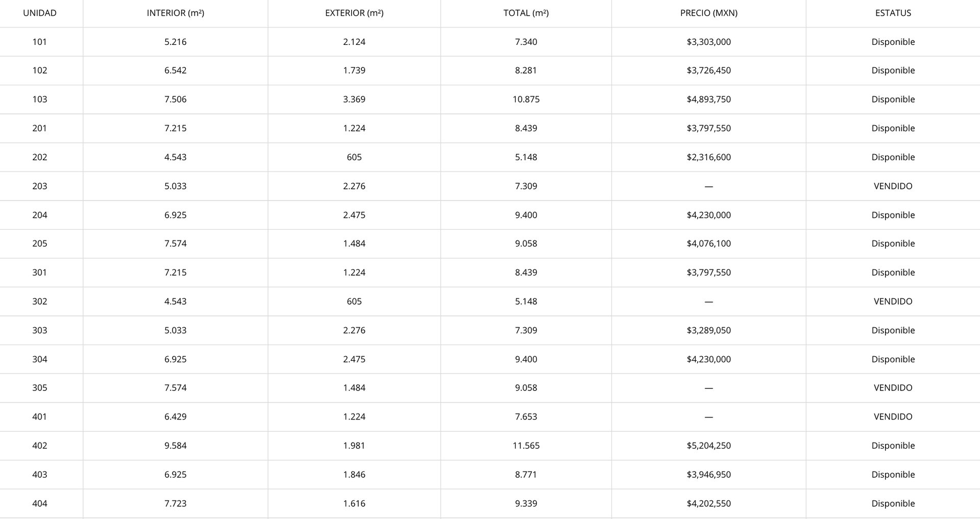Click the EXTERIOR (m²) column header
The image size is (980, 519).
(x=354, y=13)
